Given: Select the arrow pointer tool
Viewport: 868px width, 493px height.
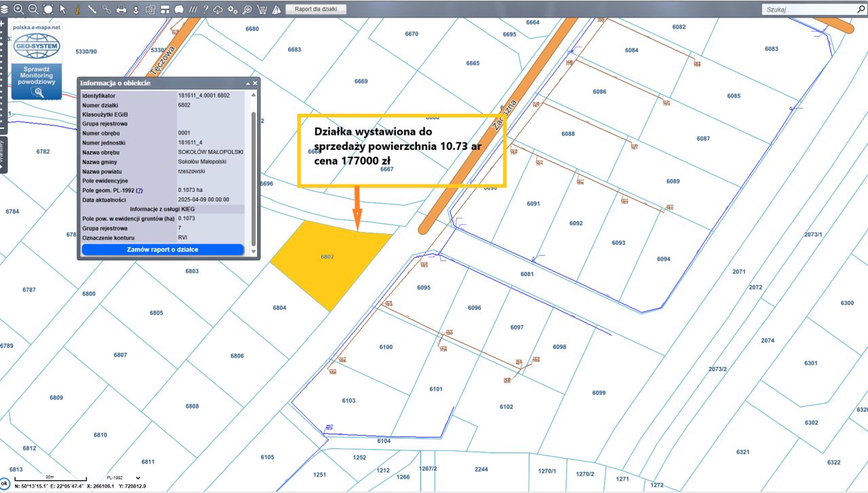Looking at the screenshot, I should point(62,9).
